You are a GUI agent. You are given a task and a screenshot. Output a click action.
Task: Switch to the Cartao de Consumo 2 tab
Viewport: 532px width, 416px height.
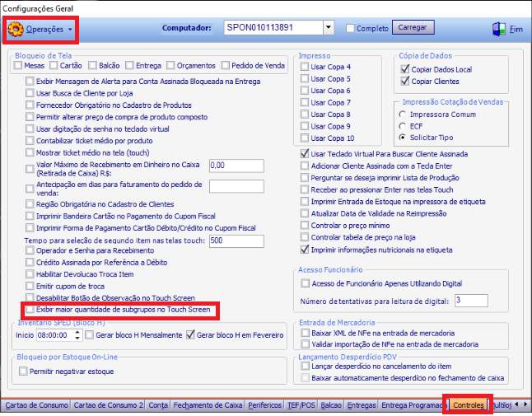(x=108, y=405)
